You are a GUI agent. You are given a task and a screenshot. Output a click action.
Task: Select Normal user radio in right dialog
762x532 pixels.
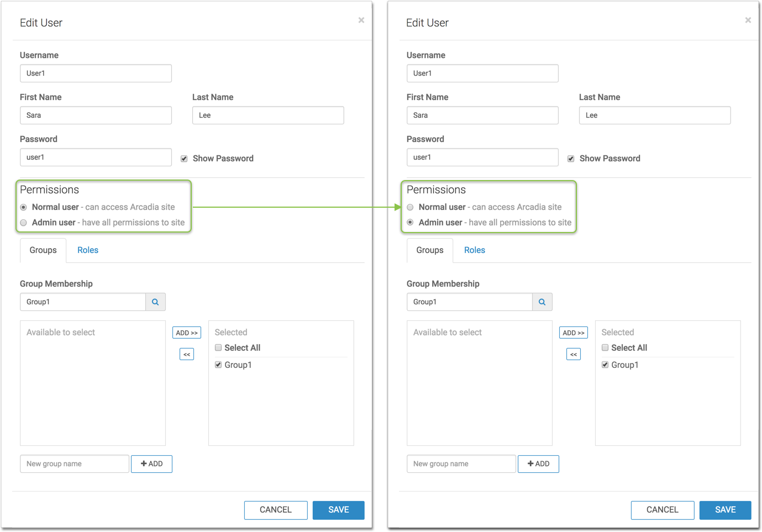pos(410,207)
